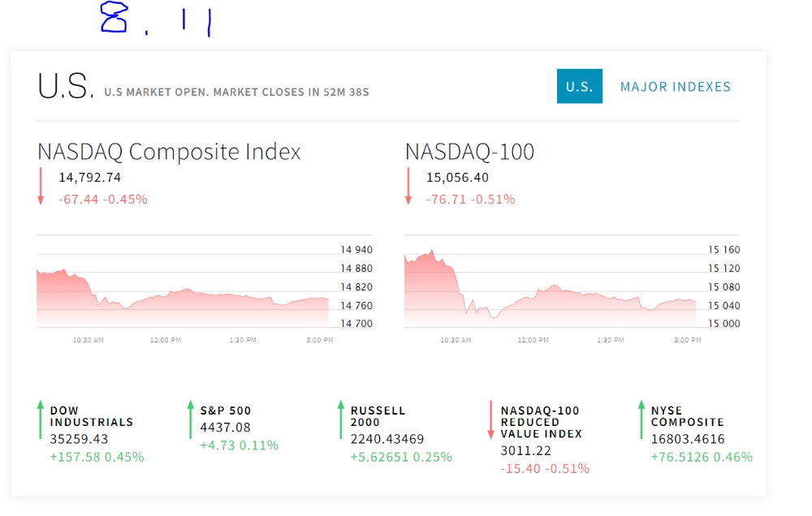Click the Russell change '+5.62651 0.25%'

[401, 457]
